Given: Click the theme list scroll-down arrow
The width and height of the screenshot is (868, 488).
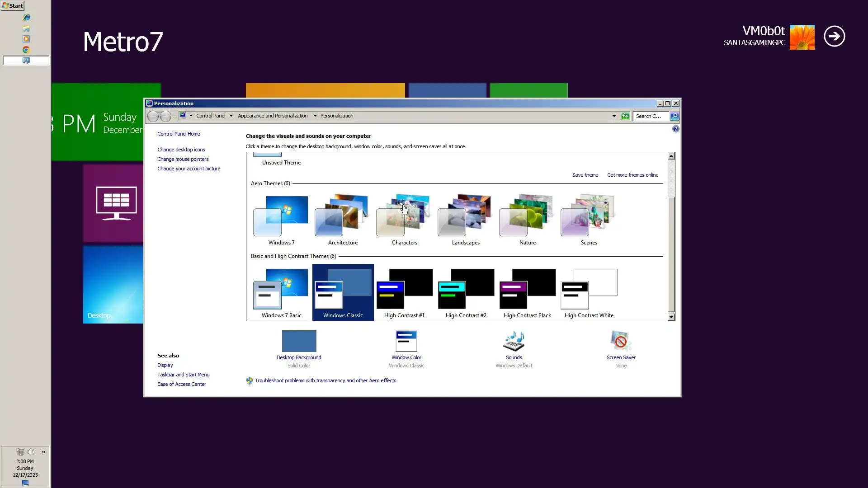Looking at the screenshot, I should point(671,317).
